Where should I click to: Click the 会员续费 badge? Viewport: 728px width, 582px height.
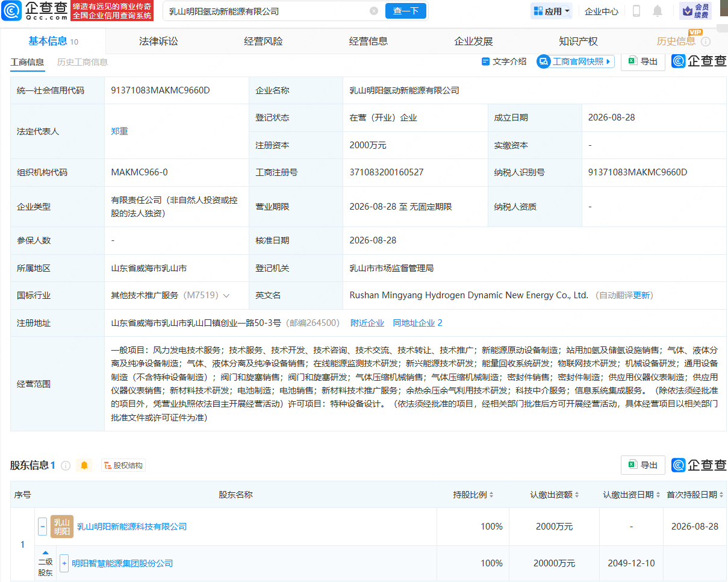pos(695,11)
